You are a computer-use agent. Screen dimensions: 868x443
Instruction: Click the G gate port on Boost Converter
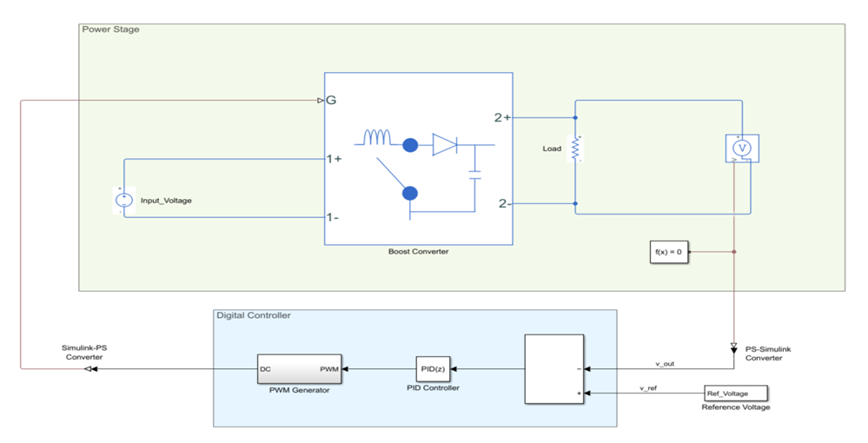(331, 101)
